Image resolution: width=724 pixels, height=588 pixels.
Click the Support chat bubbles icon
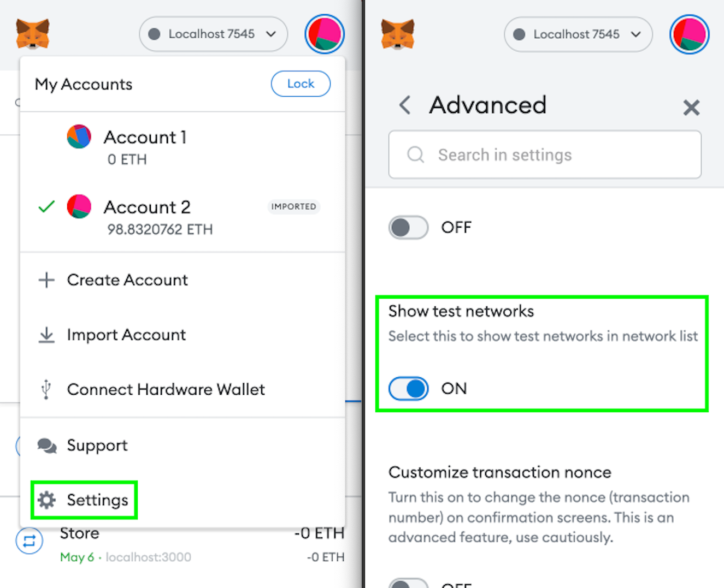click(47, 446)
